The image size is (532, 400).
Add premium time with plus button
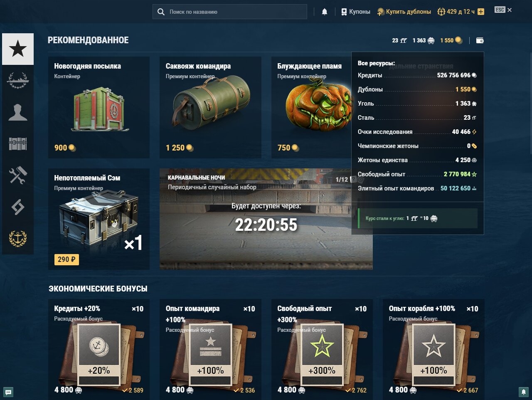pyautogui.click(x=481, y=12)
